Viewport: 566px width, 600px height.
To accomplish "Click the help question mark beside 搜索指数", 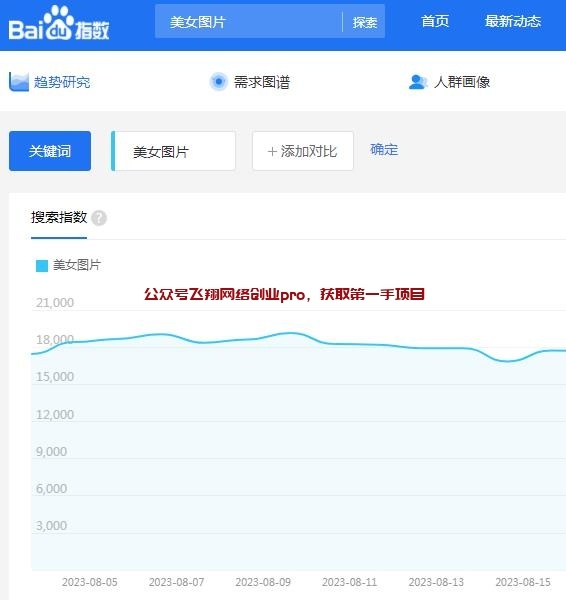I will 99,218.
